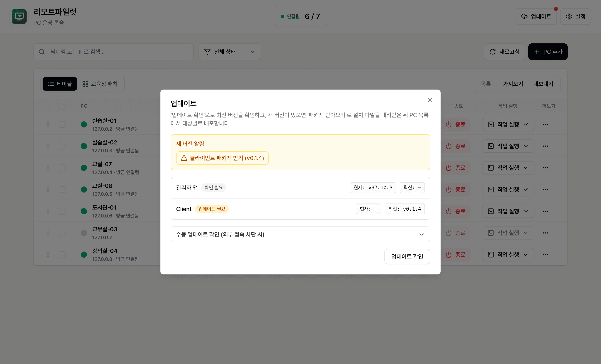Image resolution: width=601 pixels, height=364 pixels.
Task: Open 작업 실행 dropdown for 교무실-03
Action: [x=508, y=233]
